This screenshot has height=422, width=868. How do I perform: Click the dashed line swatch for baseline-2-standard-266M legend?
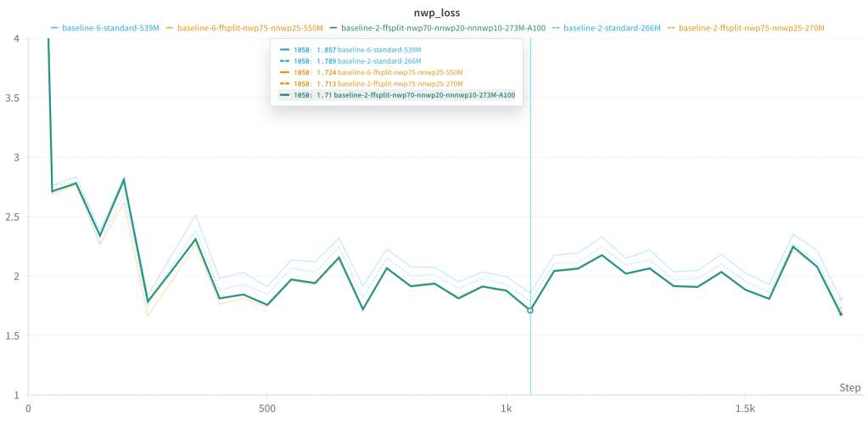click(x=555, y=28)
